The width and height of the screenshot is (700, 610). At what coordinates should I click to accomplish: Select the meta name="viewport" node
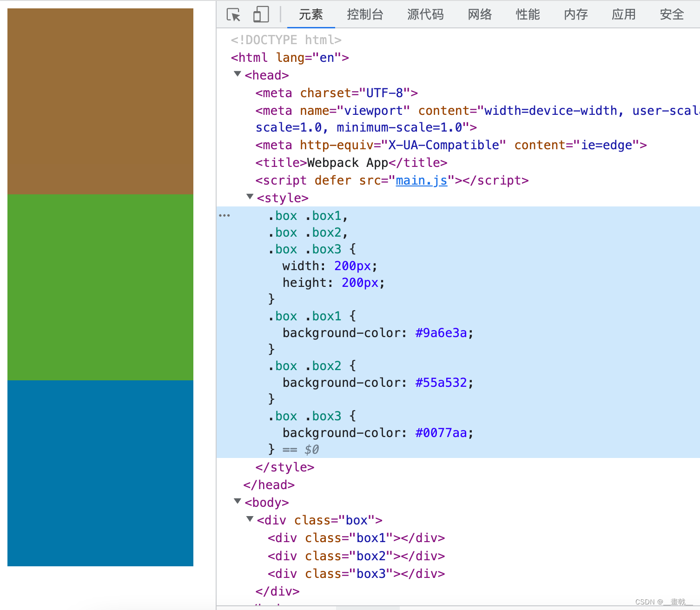pos(477,119)
